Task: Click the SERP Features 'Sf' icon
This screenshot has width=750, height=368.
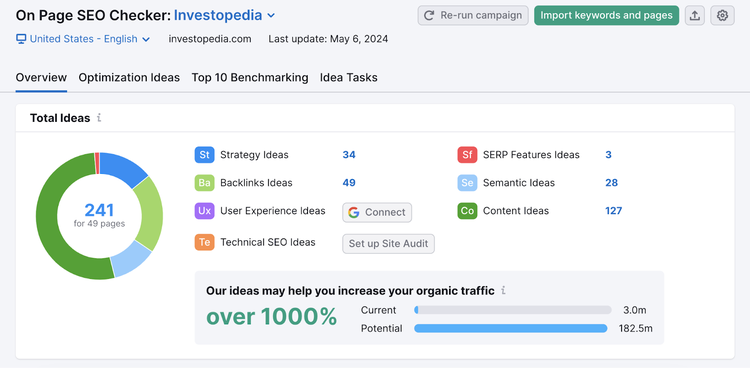Action: [x=467, y=155]
